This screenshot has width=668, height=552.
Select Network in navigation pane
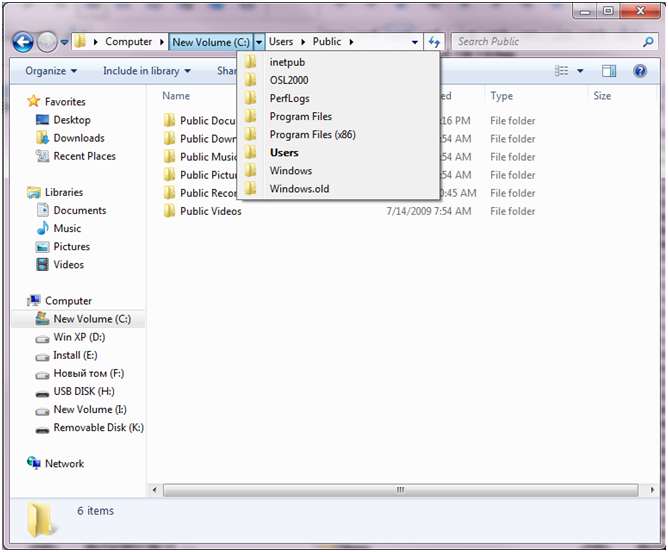pos(64,464)
